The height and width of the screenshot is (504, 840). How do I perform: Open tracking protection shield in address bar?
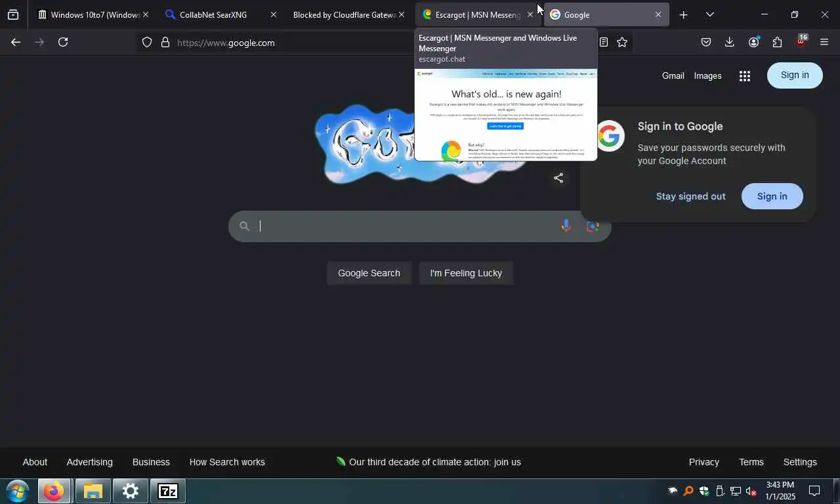(147, 42)
